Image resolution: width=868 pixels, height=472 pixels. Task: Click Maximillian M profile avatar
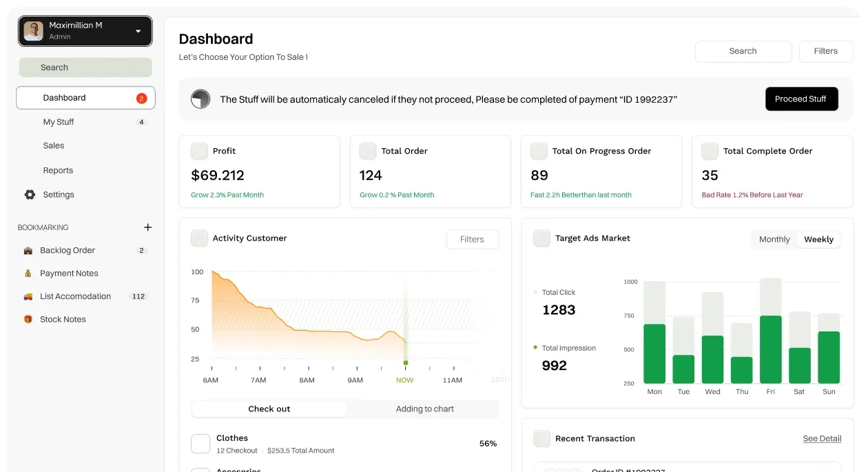(x=33, y=30)
